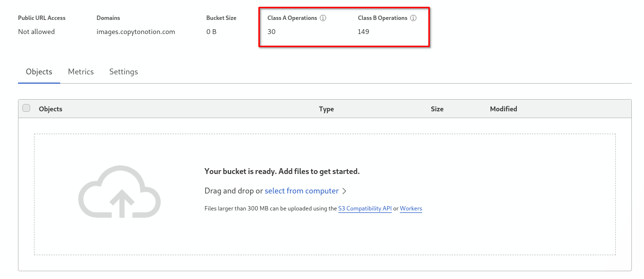
Task: Click the select from computer link
Action: 302,191
